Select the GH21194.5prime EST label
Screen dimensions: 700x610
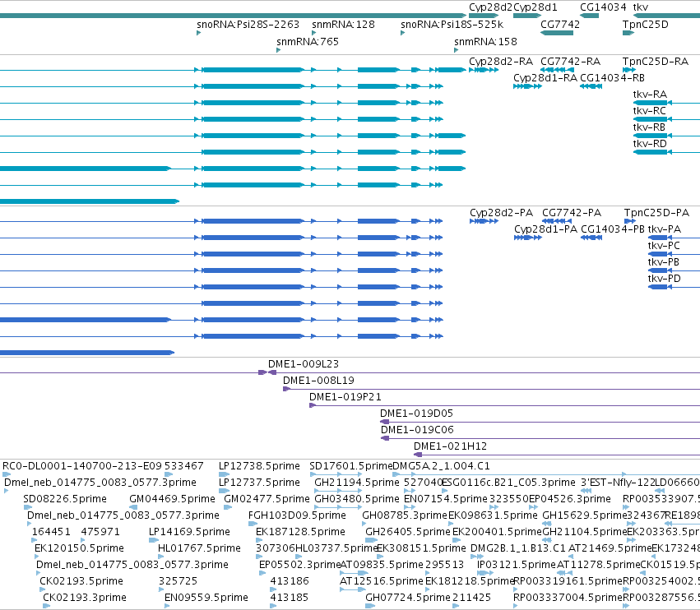point(357,483)
